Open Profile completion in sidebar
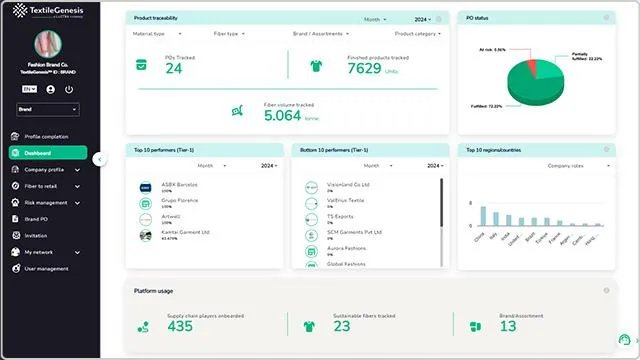 [x=46, y=137]
